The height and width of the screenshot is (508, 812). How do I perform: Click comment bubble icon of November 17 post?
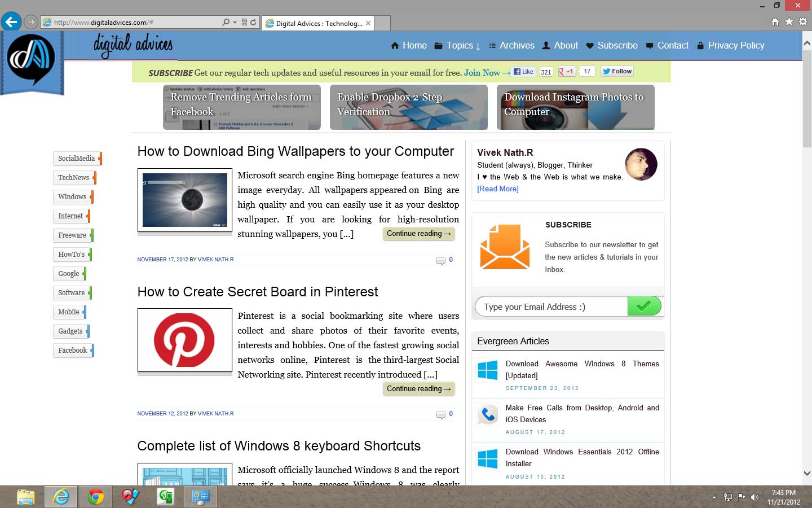point(441,261)
